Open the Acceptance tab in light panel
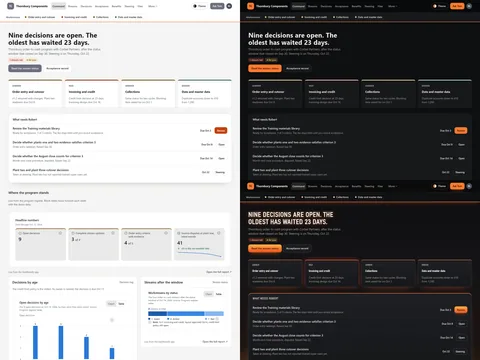This screenshot has height=360, width=480. [102, 6]
